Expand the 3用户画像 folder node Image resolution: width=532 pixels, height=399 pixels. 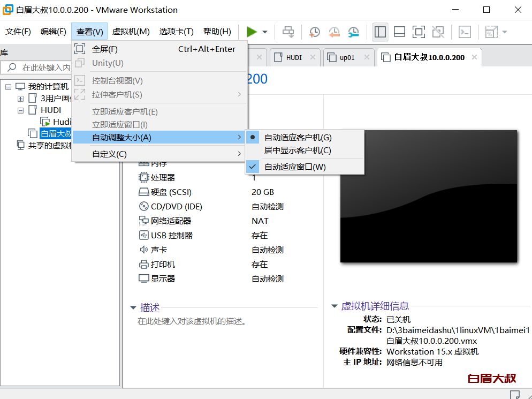(x=21, y=99)
